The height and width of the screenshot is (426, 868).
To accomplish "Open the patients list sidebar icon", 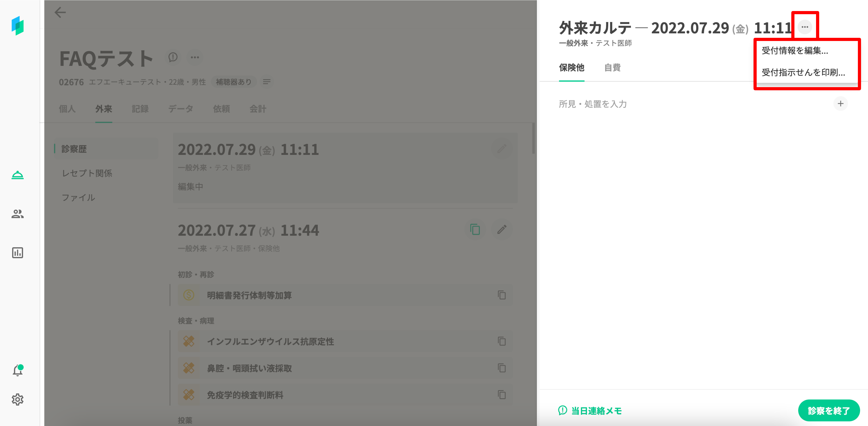I will pyautogui.click(x=18, y=214).
